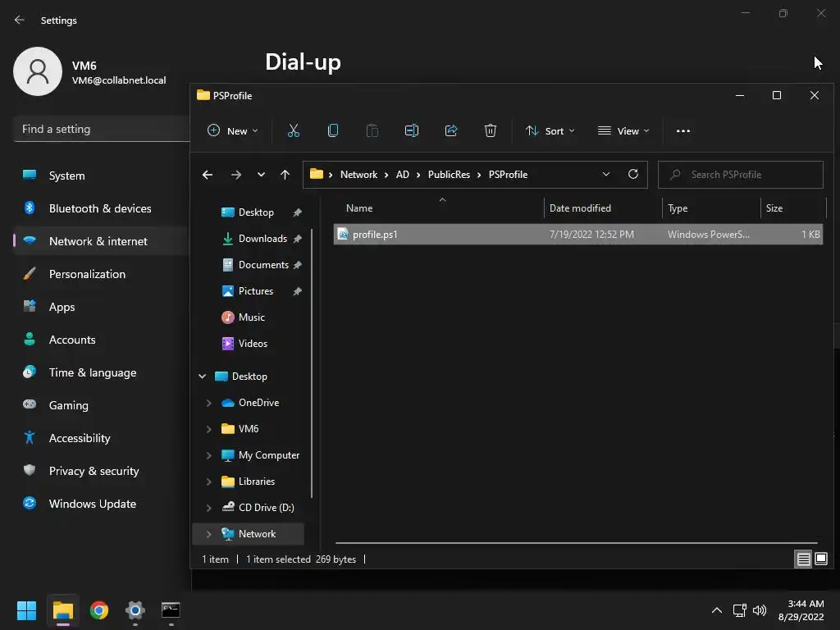This screenshot has width=840, height=630.
Task: Switch to details view icon in status bar
Action: (x=803, y=559)
